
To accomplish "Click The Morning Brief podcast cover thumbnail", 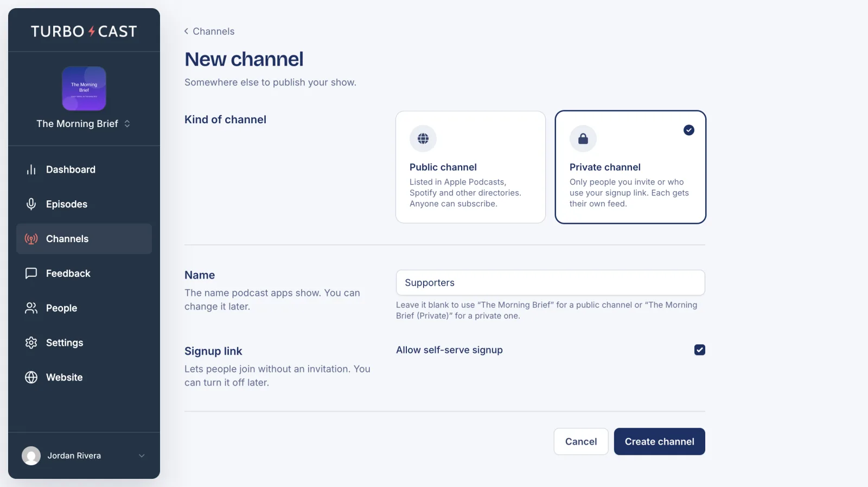I will [84, 88].
